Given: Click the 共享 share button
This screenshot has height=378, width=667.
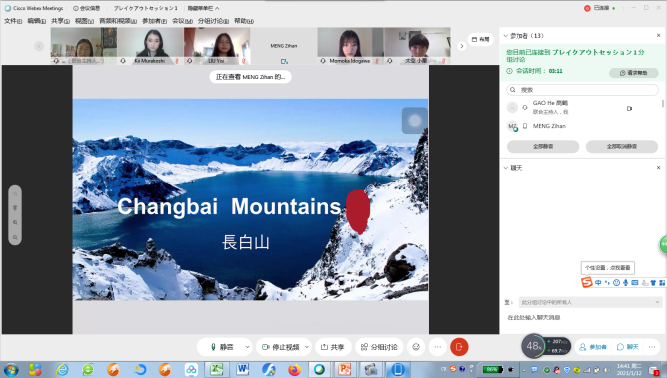Looking at the screenshot, I should (x=333, y=347).
